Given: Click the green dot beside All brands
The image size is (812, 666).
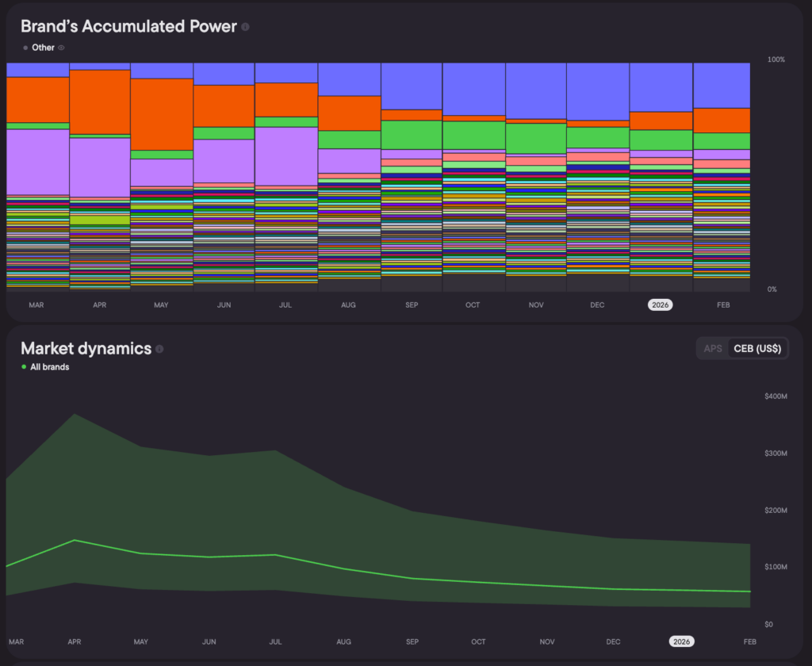Looking at the screenshot, I should [24, 367].
